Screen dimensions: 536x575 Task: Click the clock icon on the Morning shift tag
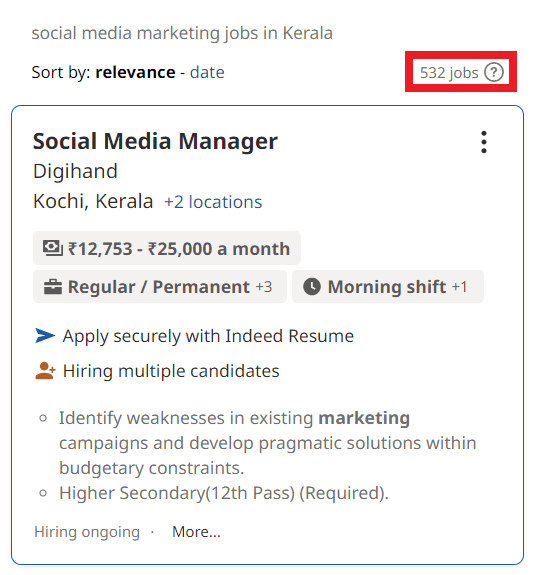click(312, 287)
